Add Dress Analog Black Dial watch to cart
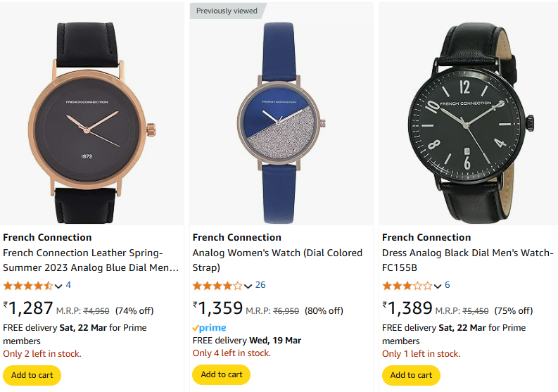558x392 pixels. 411,375
